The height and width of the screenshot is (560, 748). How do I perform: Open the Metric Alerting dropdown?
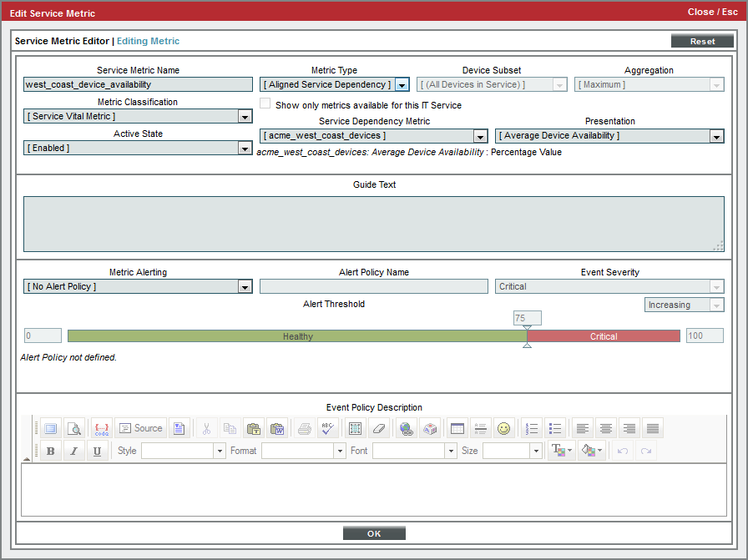(245, 286)
